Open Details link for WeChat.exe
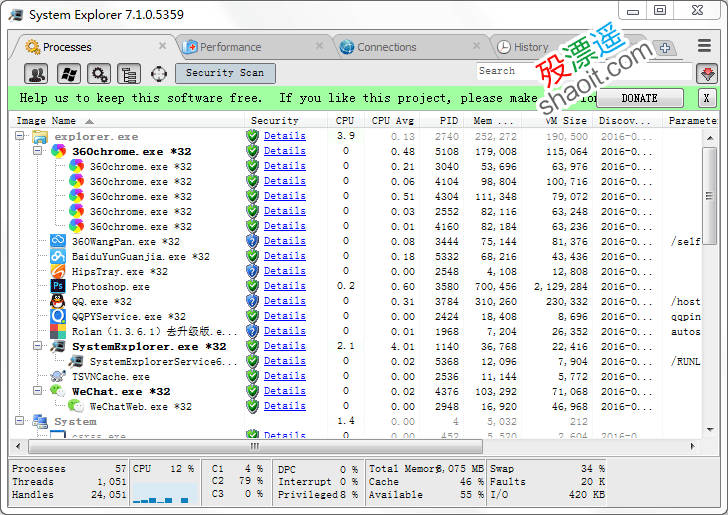This screenshot has height=515, width=728. pos(285,391)
